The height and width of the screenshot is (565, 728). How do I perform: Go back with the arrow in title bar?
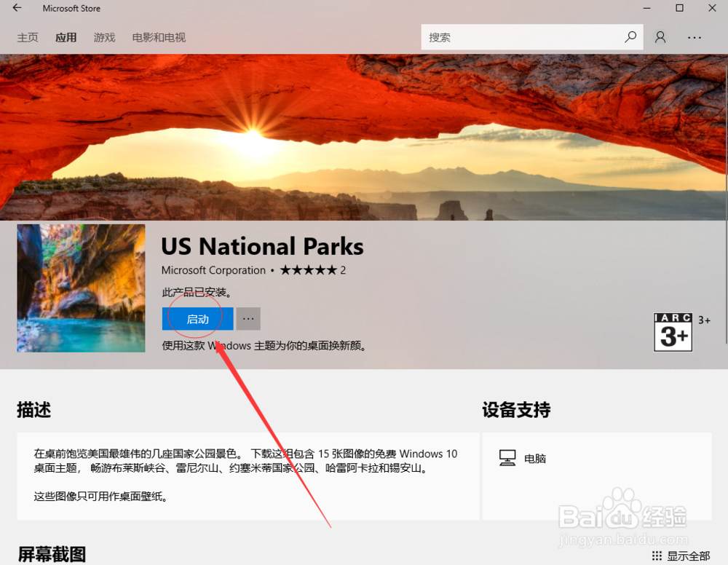pyautogui.click(x=17, y=8)
